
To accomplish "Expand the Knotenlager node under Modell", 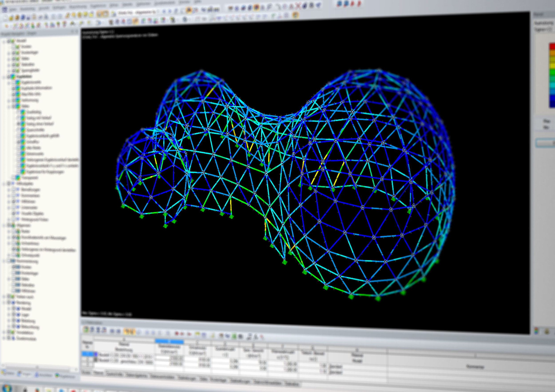I will point(9,53).
